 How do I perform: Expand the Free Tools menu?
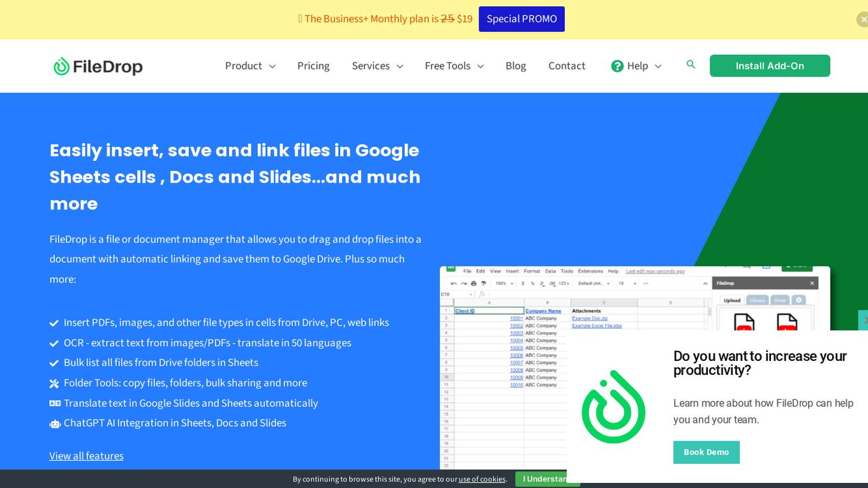tap(454, 66)
